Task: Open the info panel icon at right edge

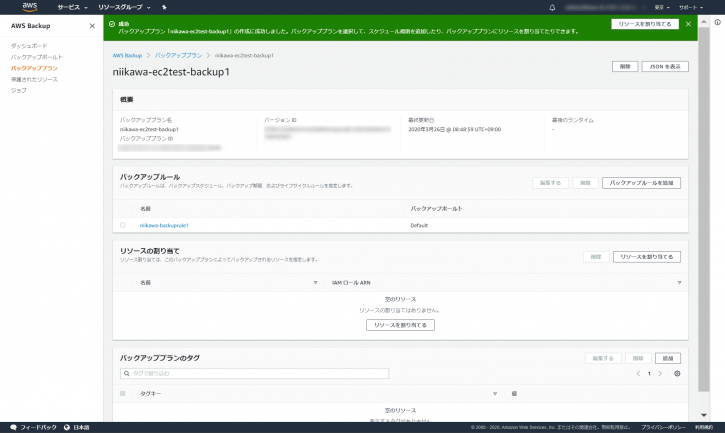Action: (x=717, y=22)
